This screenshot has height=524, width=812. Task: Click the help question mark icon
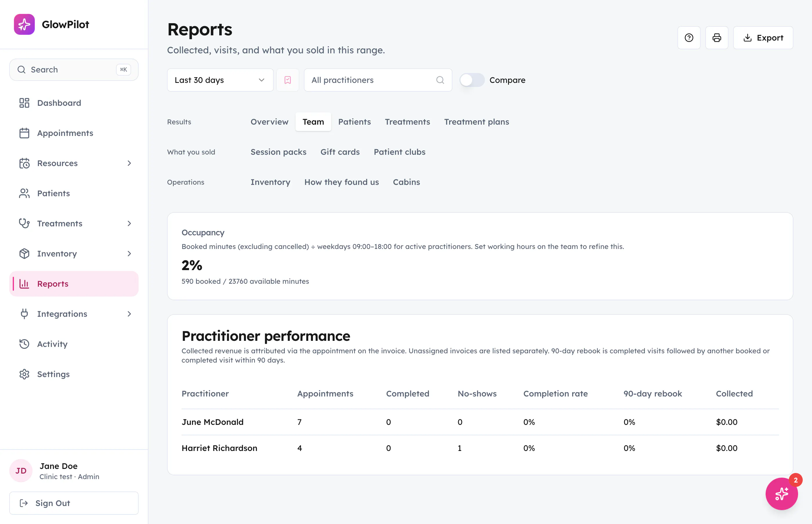coord(689,38)
